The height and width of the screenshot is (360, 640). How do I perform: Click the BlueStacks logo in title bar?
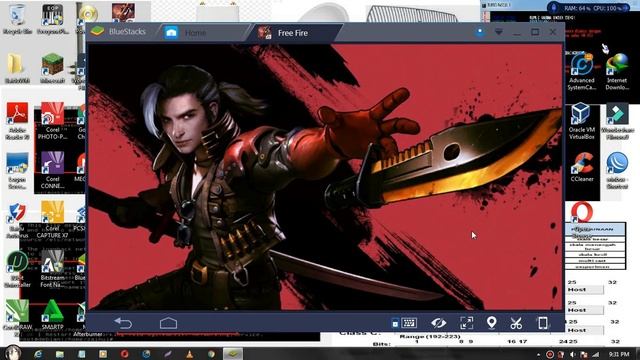tap(98, 31)
